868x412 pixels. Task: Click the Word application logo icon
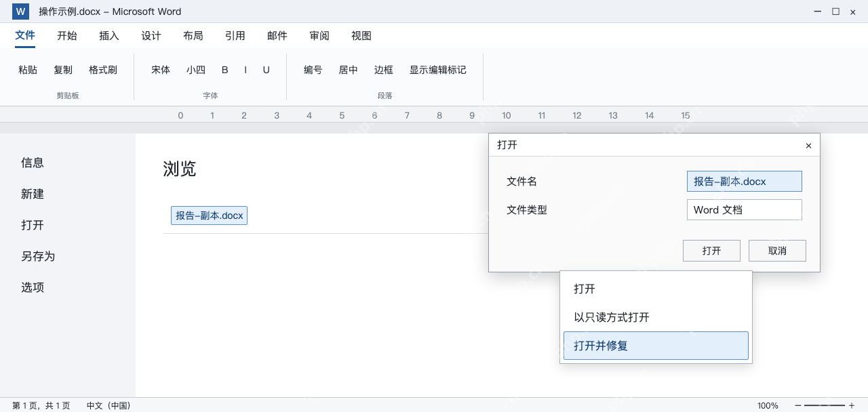20,12
